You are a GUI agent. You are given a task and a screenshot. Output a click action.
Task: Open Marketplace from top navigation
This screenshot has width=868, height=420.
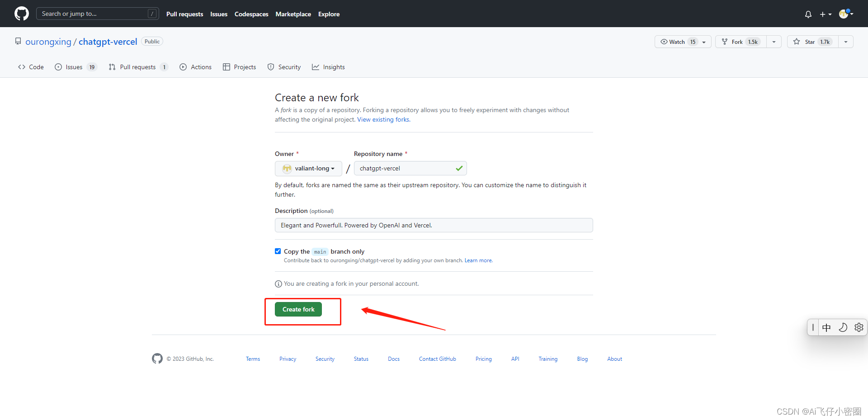[x=293, y=14]
